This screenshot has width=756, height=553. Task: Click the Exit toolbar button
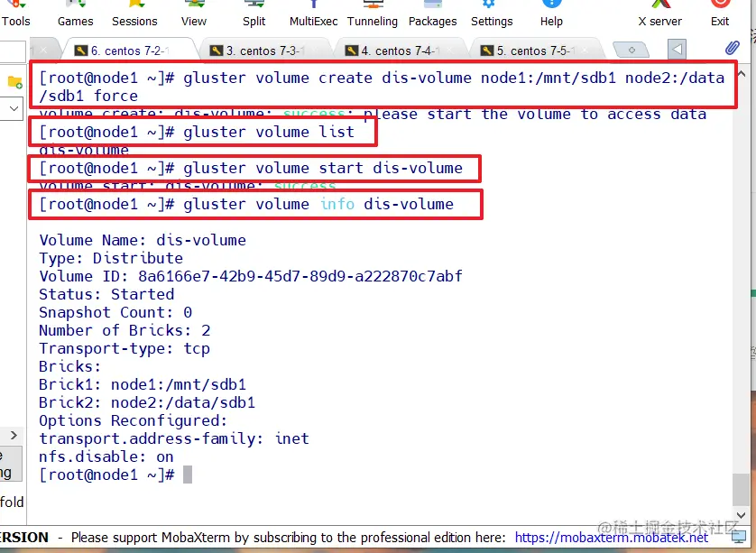tap(720, 14)
